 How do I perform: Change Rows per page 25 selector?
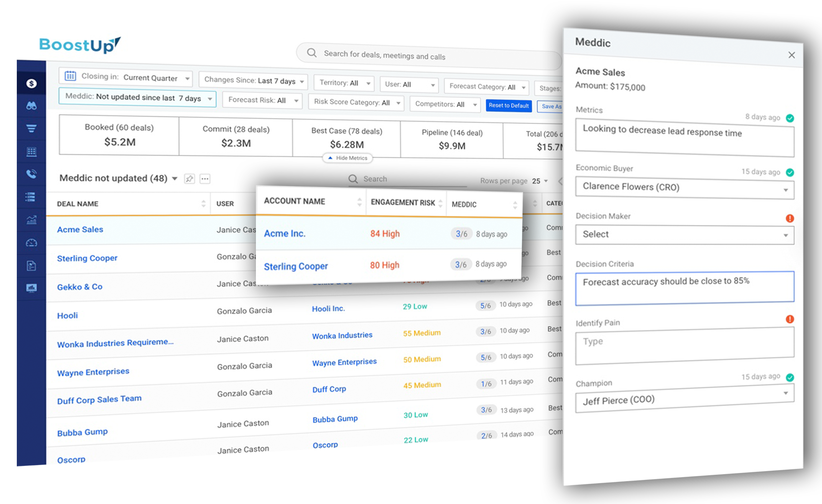[540, 181]
